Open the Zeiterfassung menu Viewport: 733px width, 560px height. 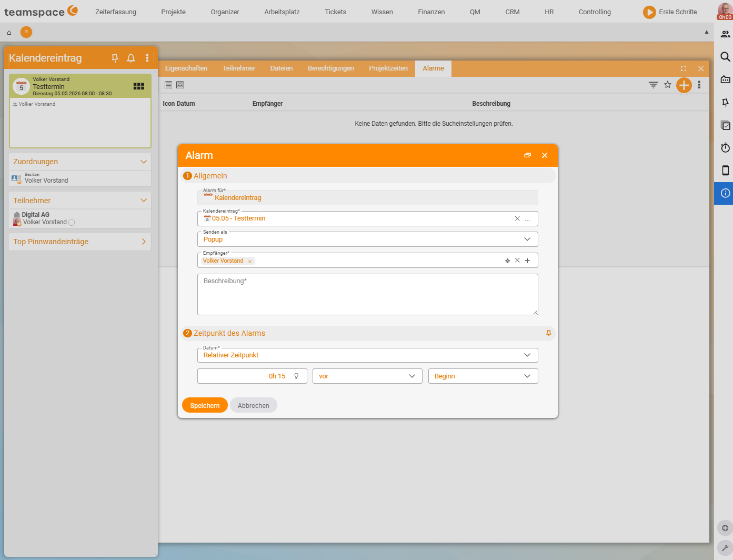coord(116,12)
